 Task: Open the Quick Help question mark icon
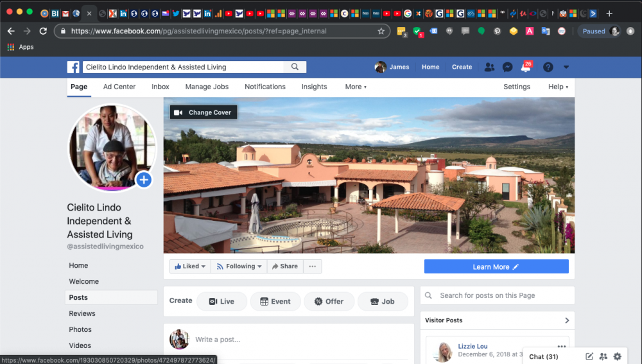pyautogui.click(x=548, y=67)
